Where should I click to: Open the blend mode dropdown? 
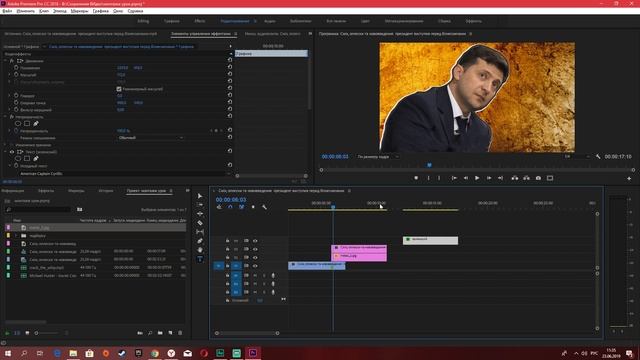[150, 138]
